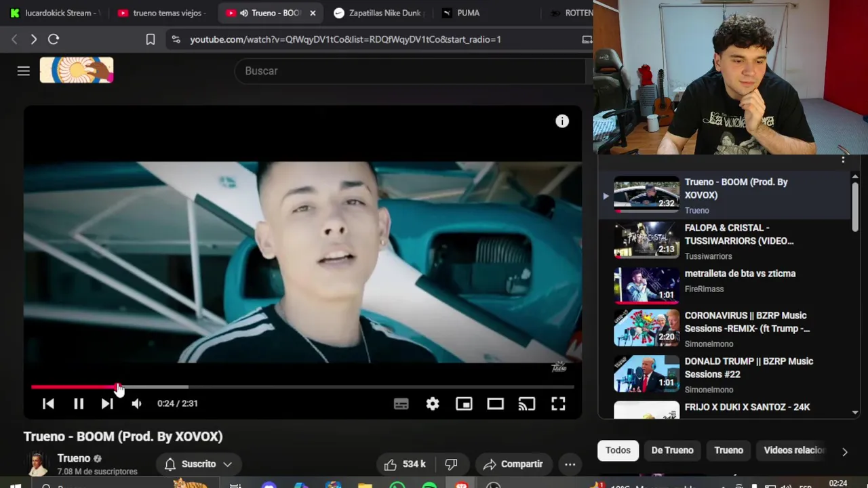Open Trueno channel avatar
Screen dimensions: 868x488
coord(37,464)
